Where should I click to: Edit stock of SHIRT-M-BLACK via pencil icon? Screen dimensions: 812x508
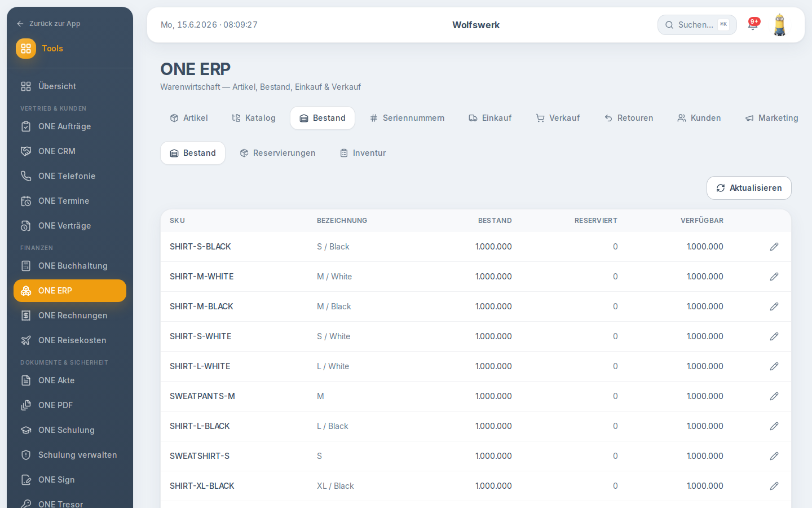[774, 306]
